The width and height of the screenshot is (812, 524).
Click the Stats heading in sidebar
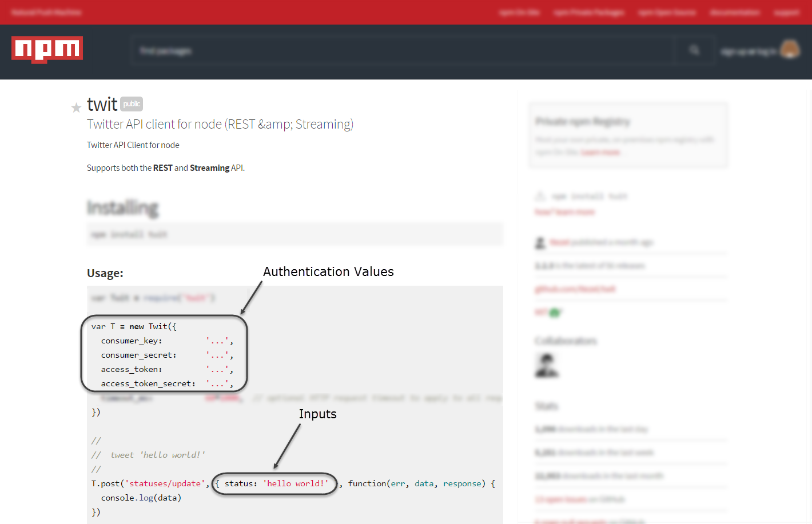pyautogui.click(x=547, y=406)
